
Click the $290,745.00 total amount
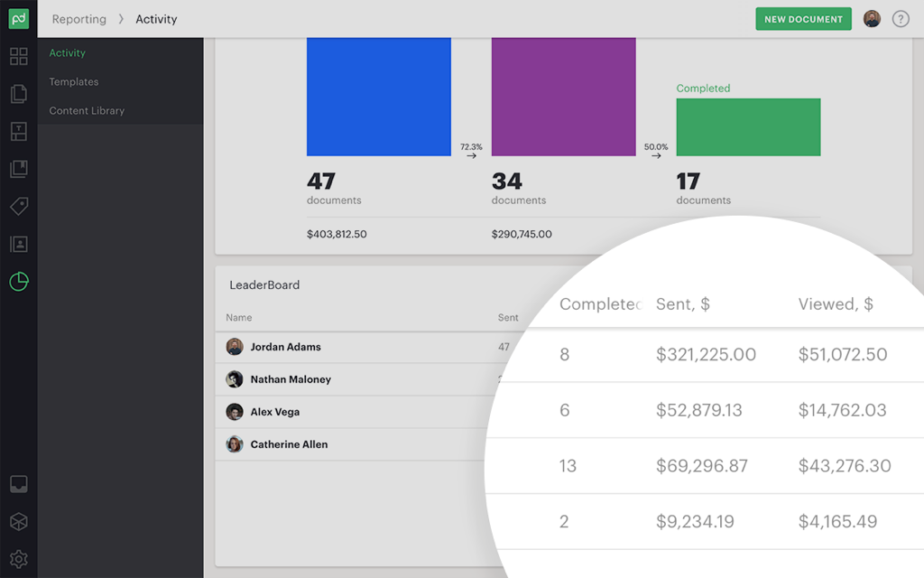click(x=522, y=234)
